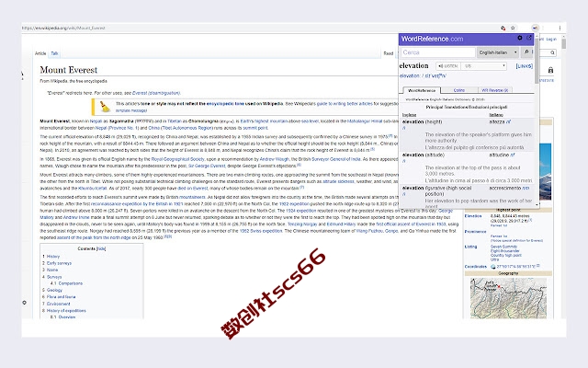588x368 pixels.
Task: Switch to WR Reverse tab
Action: (x=494, y=90)
